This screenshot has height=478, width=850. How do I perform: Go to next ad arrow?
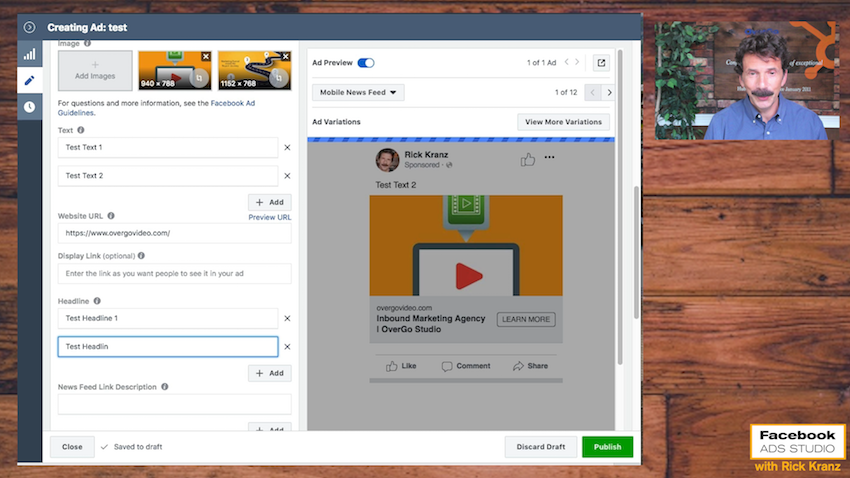click(x=577, y=62)
